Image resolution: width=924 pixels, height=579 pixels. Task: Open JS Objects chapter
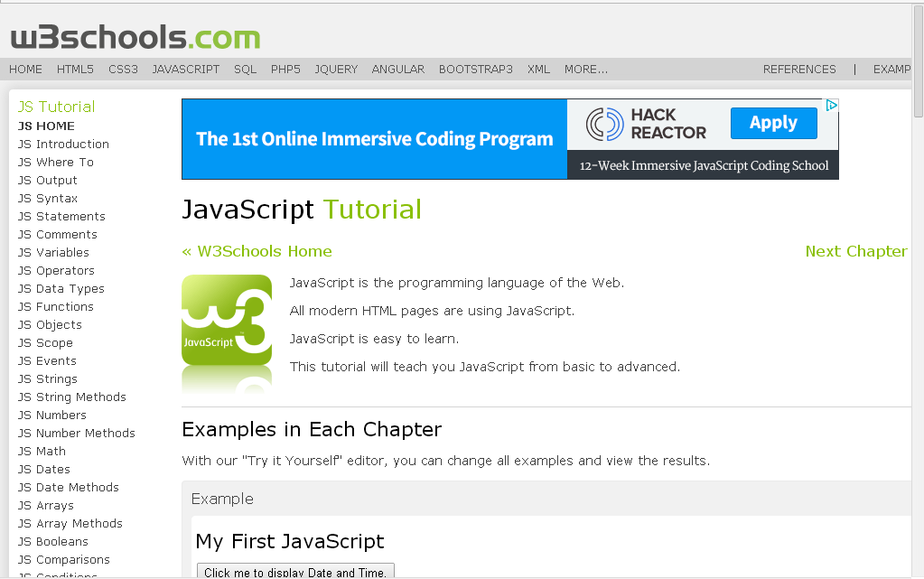pos(50,325)
